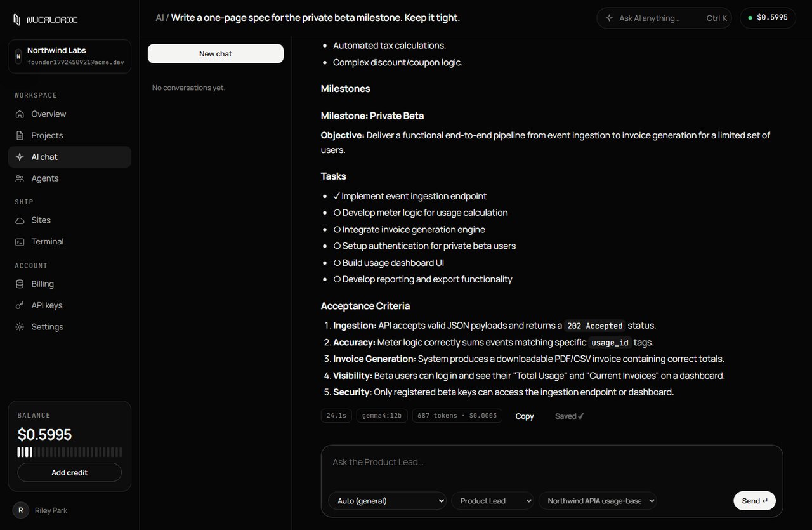Click the balance usage progress bar

point(70,453)
